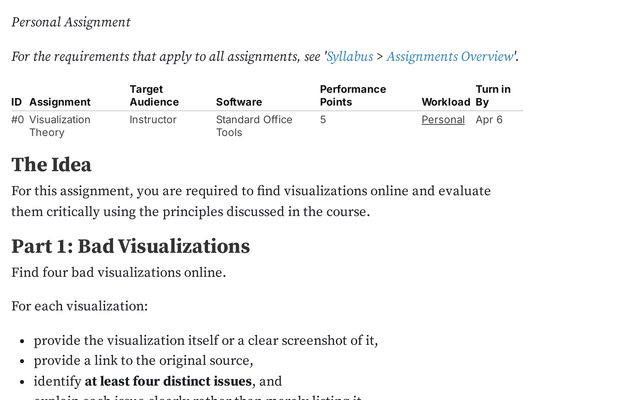Open the Syllabus link
Screen dimensions: 640x400
(x=350, y=57)
